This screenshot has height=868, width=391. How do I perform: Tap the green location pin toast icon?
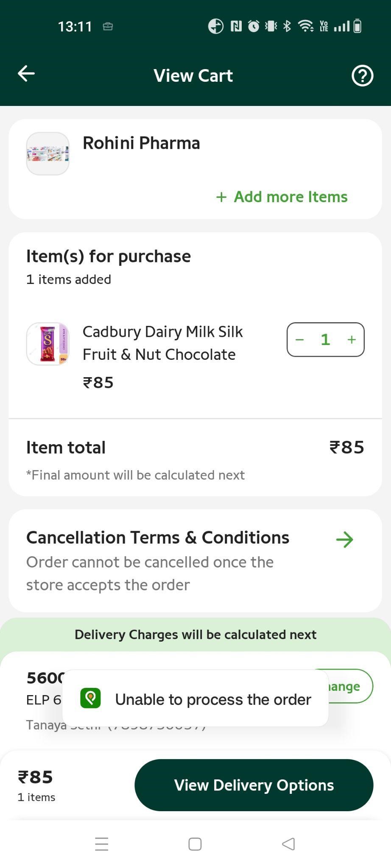pyautogui.click(x=90, y=698)
